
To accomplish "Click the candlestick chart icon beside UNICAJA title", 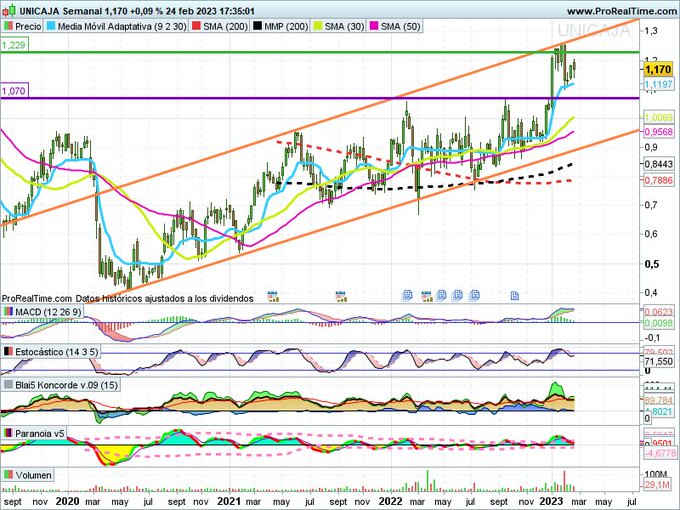I will pos(10,11).
